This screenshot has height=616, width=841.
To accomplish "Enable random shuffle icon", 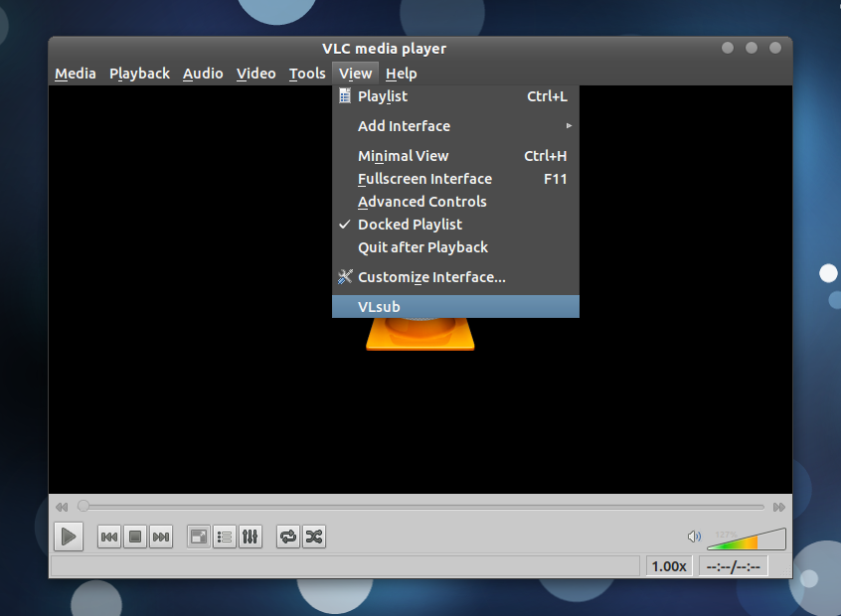I will pyautogui.click(x=313, y=537).
